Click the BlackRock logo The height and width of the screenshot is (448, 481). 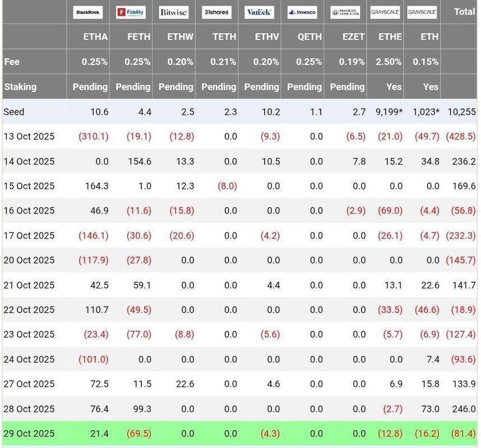pos(88,12)
